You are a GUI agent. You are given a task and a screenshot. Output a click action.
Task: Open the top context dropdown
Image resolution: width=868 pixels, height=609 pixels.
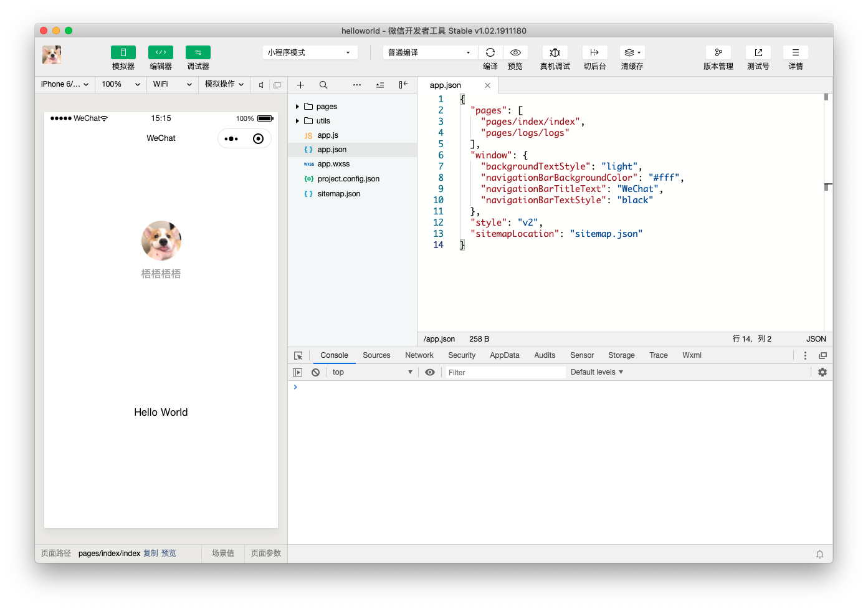click(372, 372)
